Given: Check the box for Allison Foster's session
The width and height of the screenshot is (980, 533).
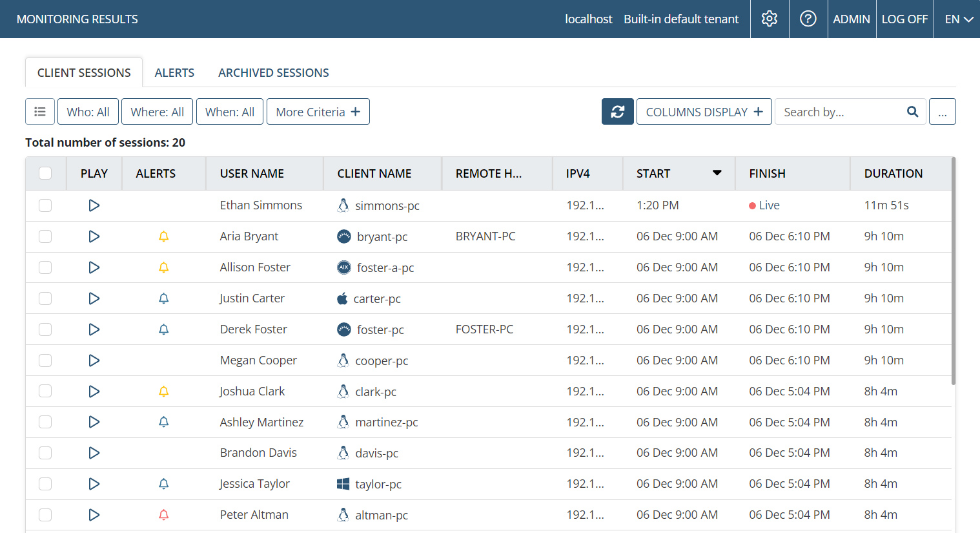Looking at the screenshot, I should (x=45, y=267).
